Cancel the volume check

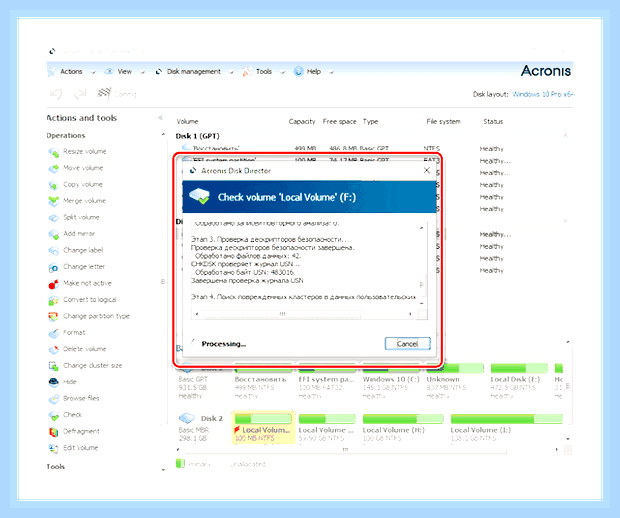click(x=407, y=344)
